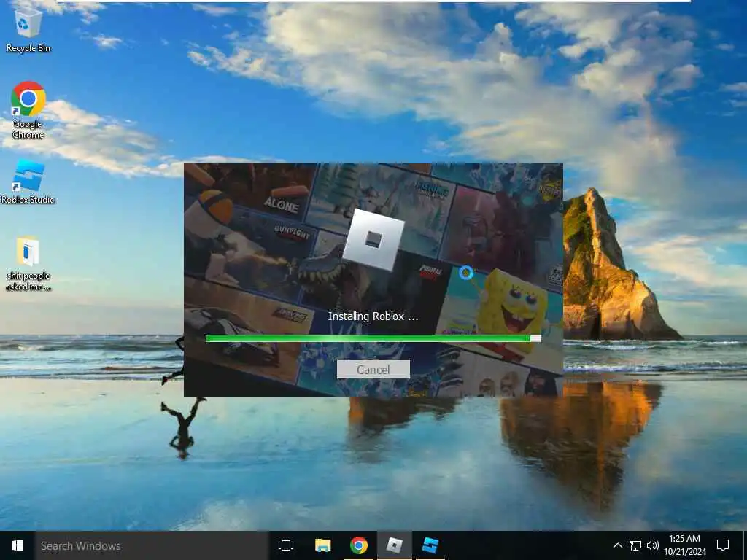Screen dimensions: 747x560
Task: Click the Roblox installer progress bar
Action: (x=373, y=338)
